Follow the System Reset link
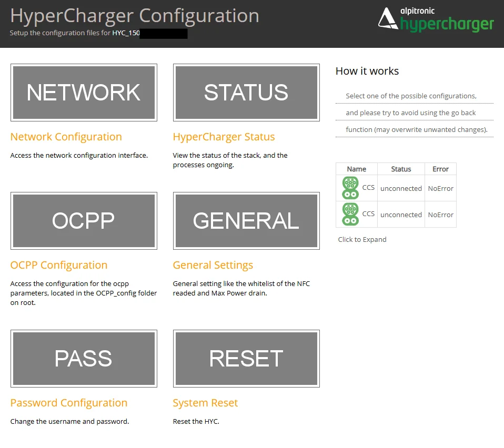Screen dimensions: 504x448 [205, 403]
